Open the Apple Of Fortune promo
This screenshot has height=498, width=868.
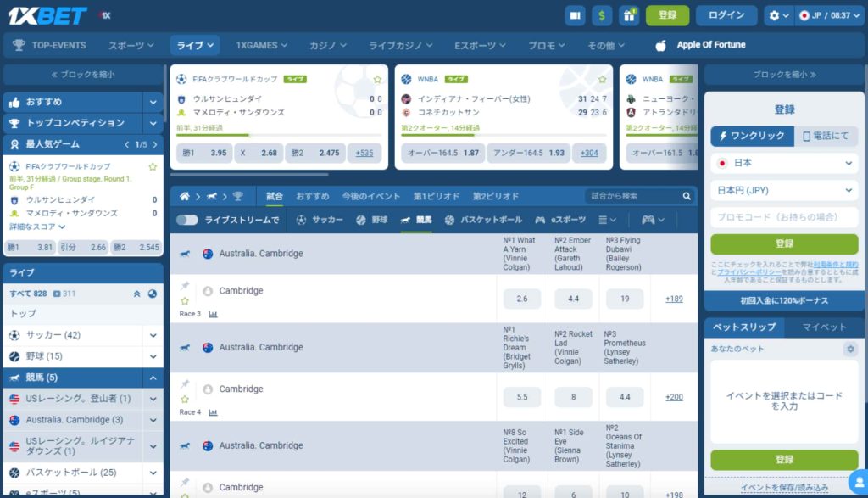coord(700,46)
